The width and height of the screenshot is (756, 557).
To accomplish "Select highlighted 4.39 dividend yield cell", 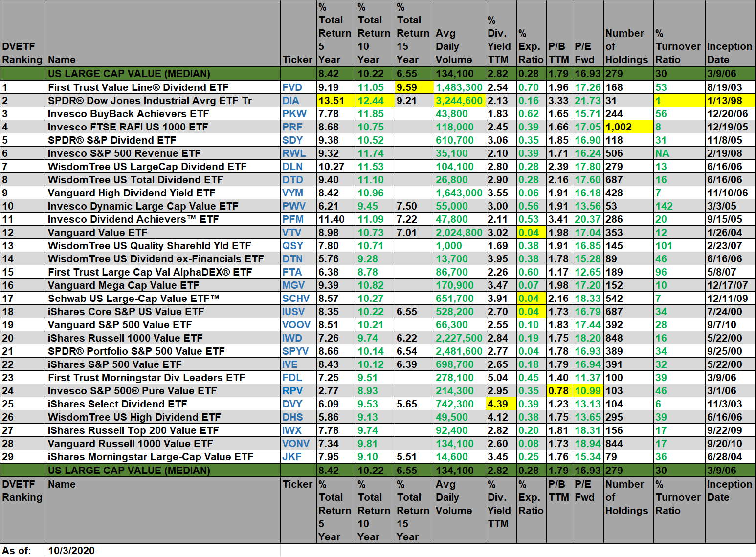I will (x=501, y=404).
